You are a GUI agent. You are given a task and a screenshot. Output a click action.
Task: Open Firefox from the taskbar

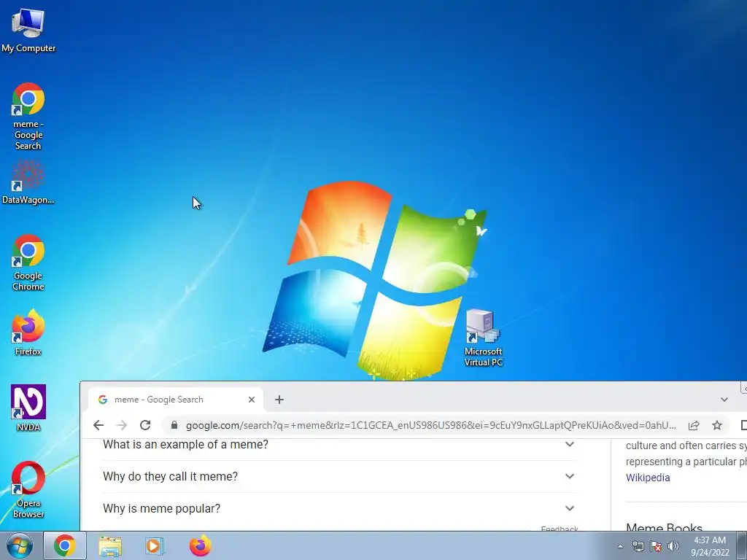coord(200,545)
